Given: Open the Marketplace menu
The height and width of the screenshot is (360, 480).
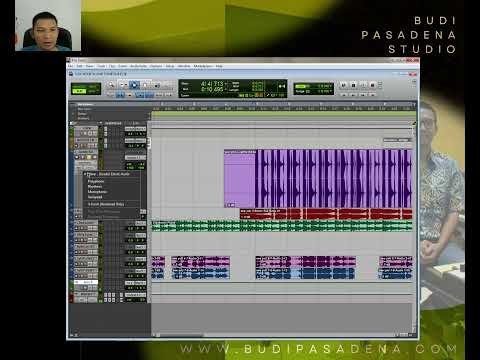Looking at the screenshot, I should point(203,66).
